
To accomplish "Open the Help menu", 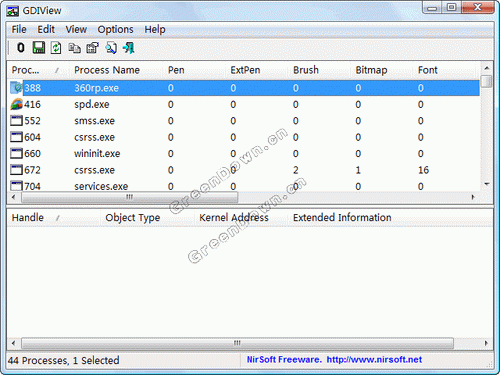I will click(x=155, y=29).
